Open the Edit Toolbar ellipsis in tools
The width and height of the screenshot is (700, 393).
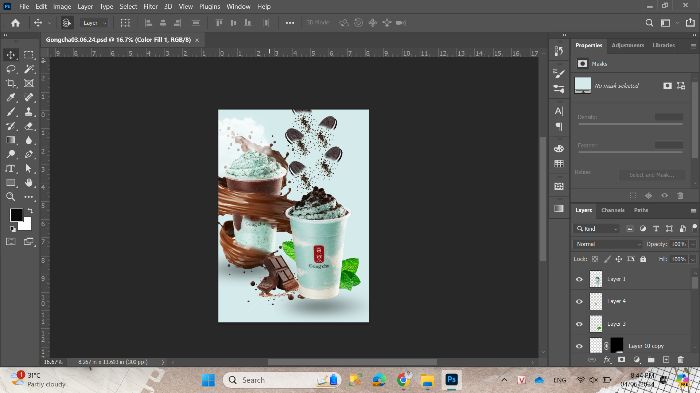click(x=29, y=196)
